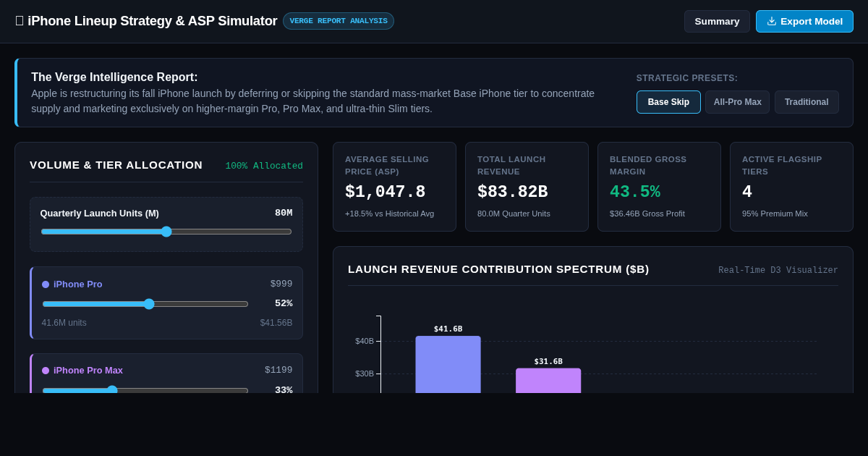This screenshot has width=868, height=456.
Task: Click the $31.6B Pro Max revenue bar
Action: 548,381
